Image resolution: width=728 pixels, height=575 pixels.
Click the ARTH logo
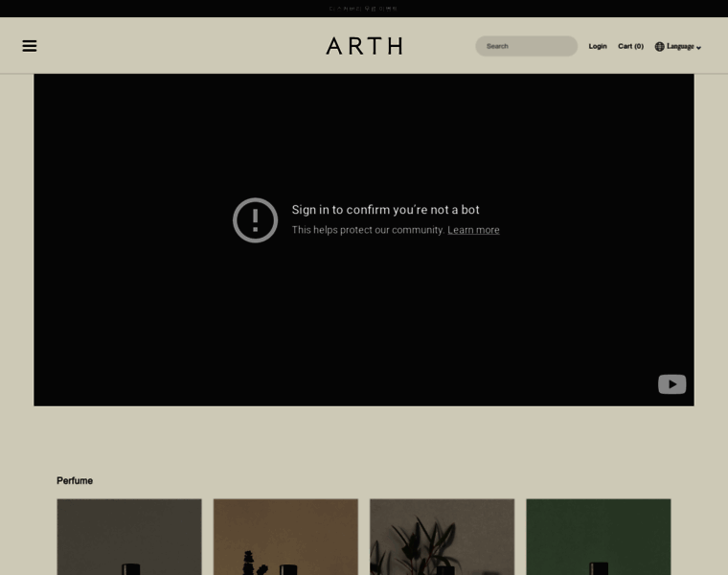(x=364, y=46)
